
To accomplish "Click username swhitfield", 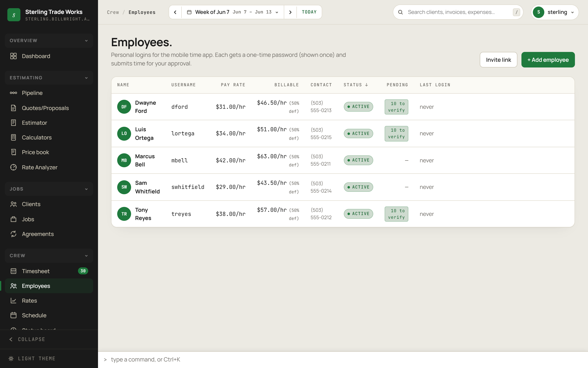I will 188,187.
